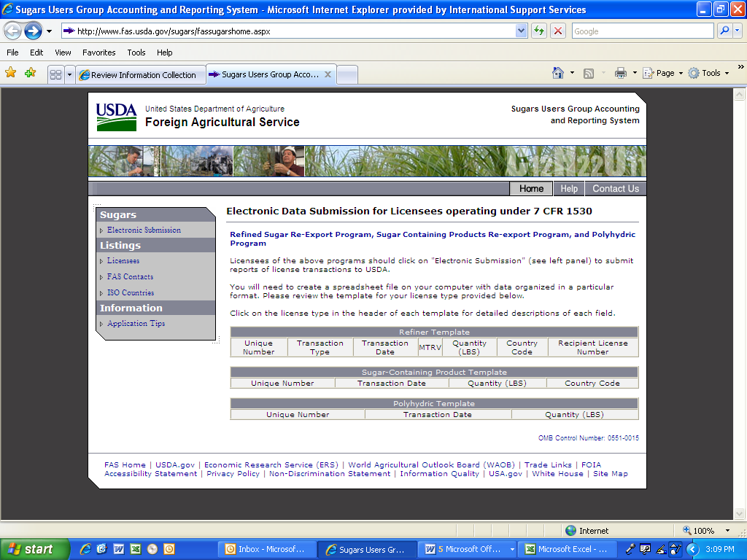Click Economic Research Service (ERS) footer link
747x560 pixels.
(271, 464)
